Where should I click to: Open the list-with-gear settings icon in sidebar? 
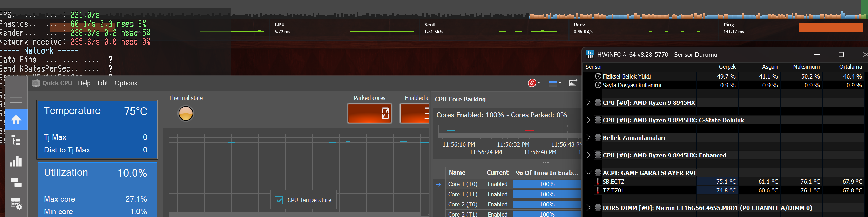16,204
